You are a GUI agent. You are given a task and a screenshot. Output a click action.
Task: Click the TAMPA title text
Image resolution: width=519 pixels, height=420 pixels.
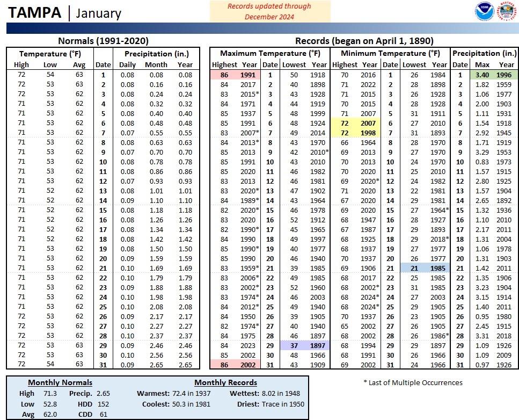tap(35, 13)
